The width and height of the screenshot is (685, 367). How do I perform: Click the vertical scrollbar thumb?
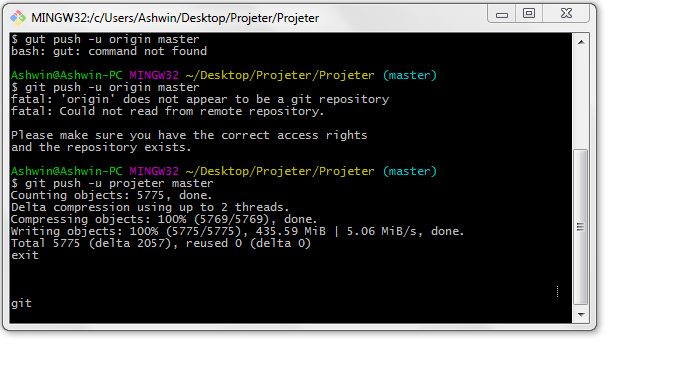click(581, 227)
